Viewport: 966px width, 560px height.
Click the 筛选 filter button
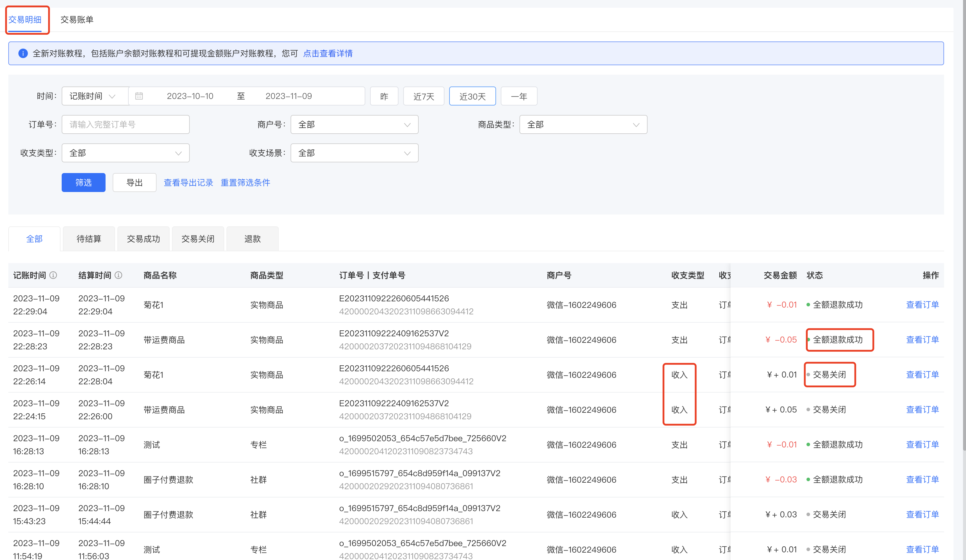click(x=84, y=182)
